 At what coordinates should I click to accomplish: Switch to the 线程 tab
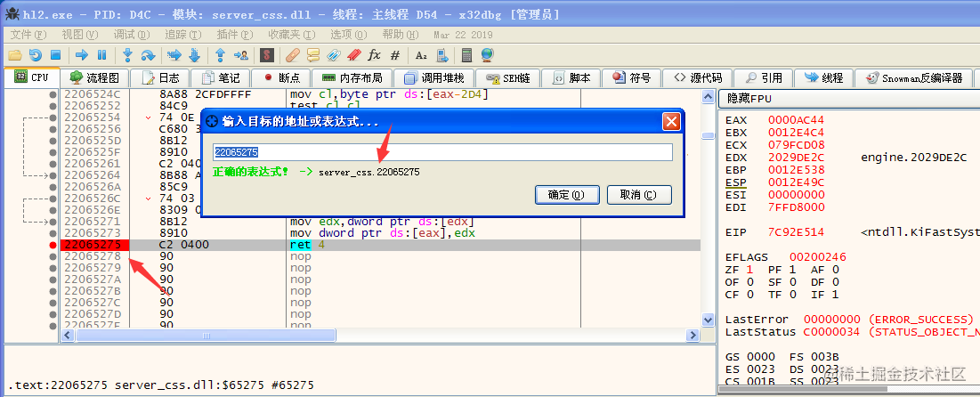coord(823,78)
